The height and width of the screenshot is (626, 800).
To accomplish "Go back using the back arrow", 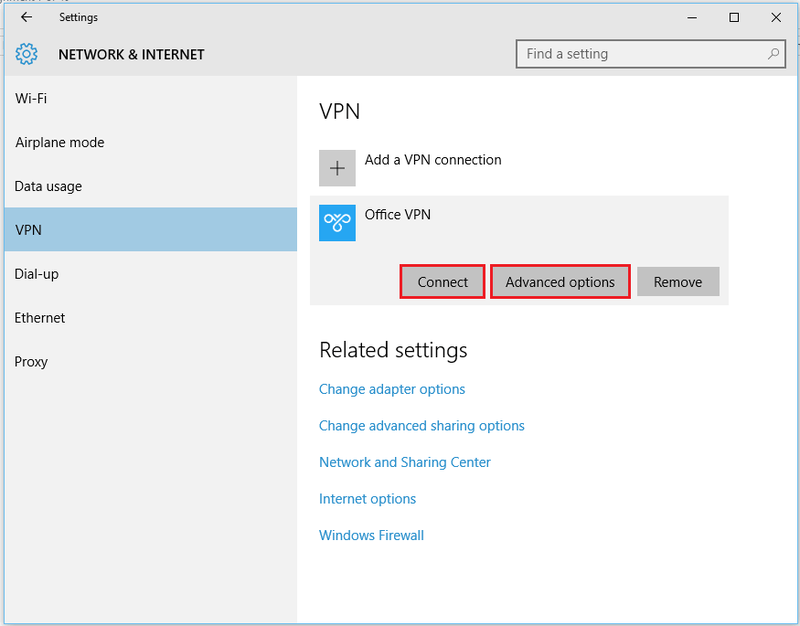I will (26, 17).
